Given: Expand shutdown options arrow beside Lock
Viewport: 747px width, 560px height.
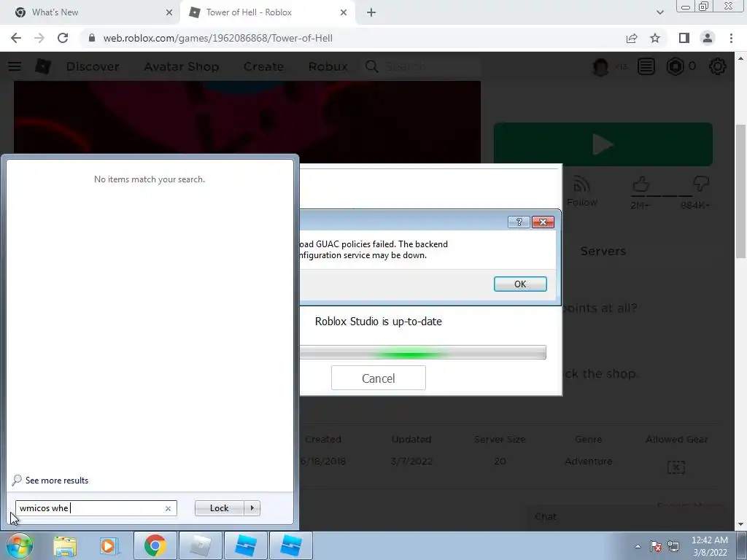Looking at the screenshot, I should (252, 508).
